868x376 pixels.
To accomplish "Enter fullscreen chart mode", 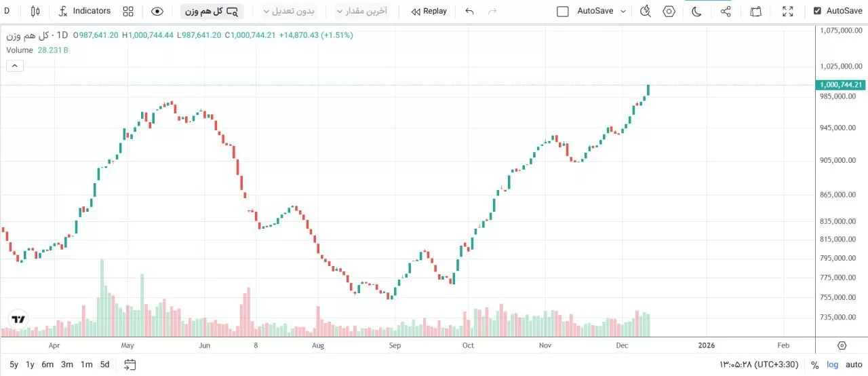I will [788, 11].
